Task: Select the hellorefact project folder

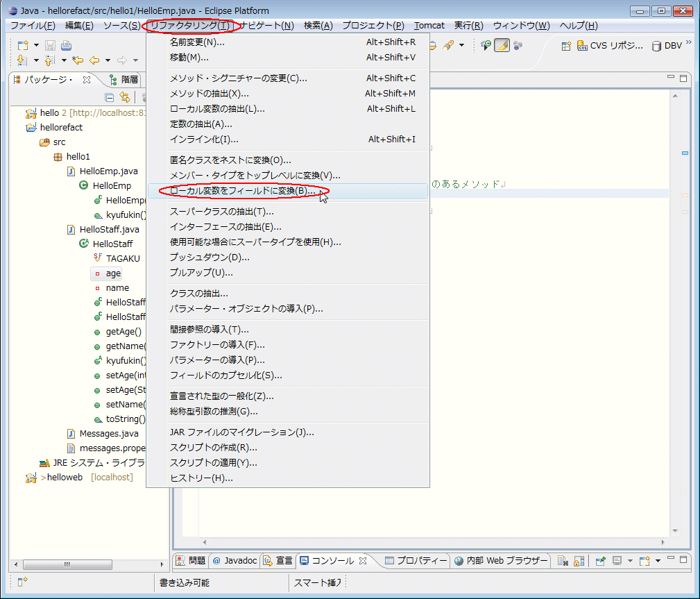Action: click(x=55, y=127)
